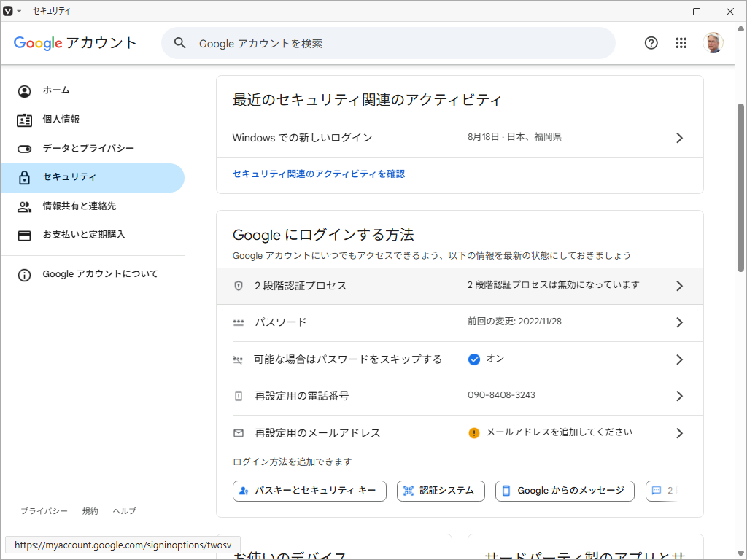Click the phone icon for 再設定用の電話番号
747x560 pixels.
pyautogui.click(x=239, y=396)
